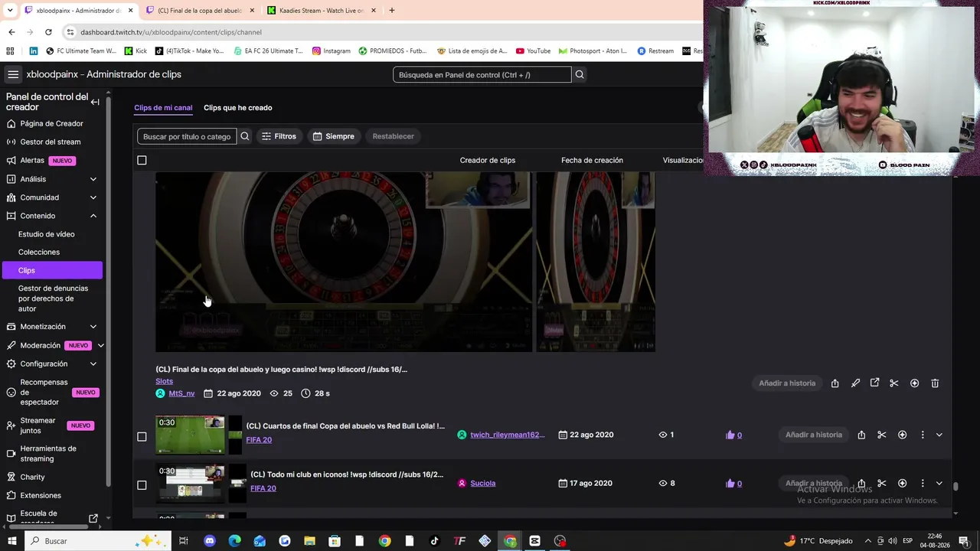Share the expanded Final de la copa clip
The image size is (980, 551).
[835, 383]
